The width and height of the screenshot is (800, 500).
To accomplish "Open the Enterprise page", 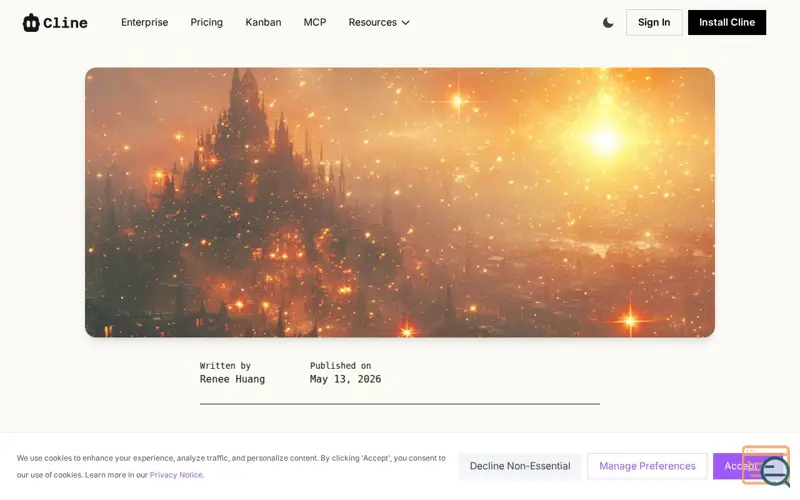I will 144,22.
